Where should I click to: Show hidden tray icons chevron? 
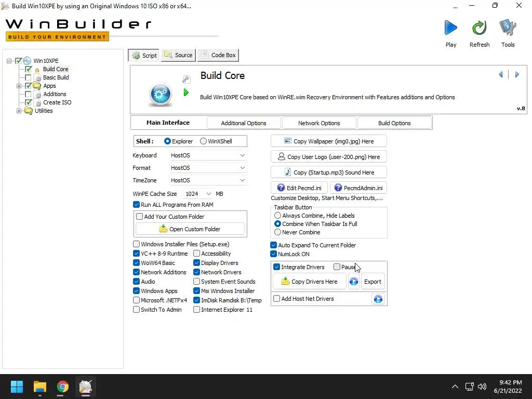pyautogui.click(x=455, y=387)
